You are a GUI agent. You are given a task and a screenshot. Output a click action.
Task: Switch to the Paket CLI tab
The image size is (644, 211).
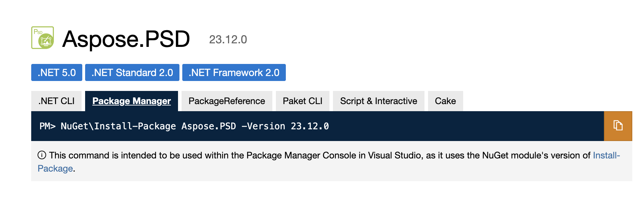click(302, 101)
